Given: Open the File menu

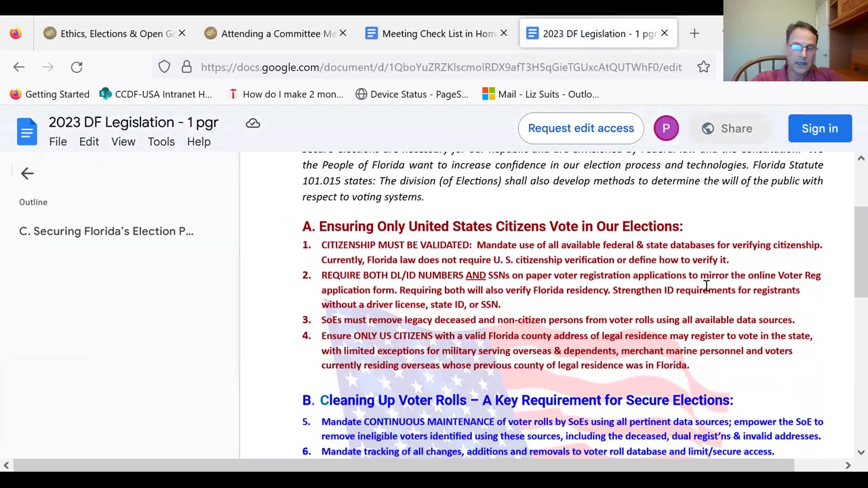Looking at the screenshot, I should click(x=58, y=142).
